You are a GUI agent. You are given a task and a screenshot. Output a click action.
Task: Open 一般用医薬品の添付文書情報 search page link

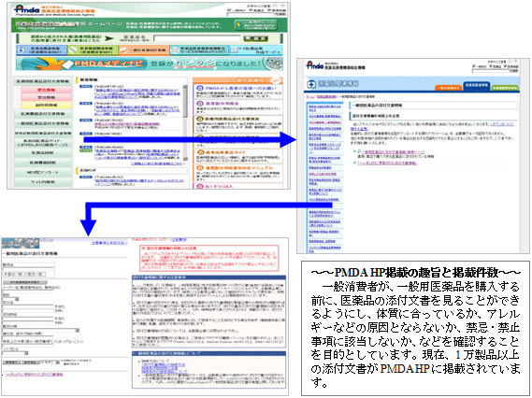pos(394,152)
